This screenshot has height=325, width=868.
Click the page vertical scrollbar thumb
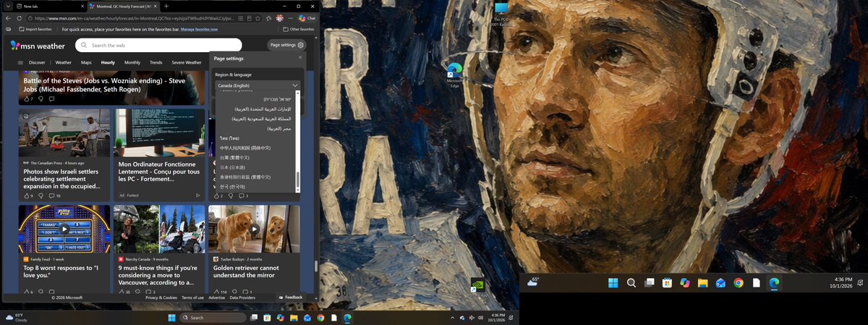click(315, 266)
